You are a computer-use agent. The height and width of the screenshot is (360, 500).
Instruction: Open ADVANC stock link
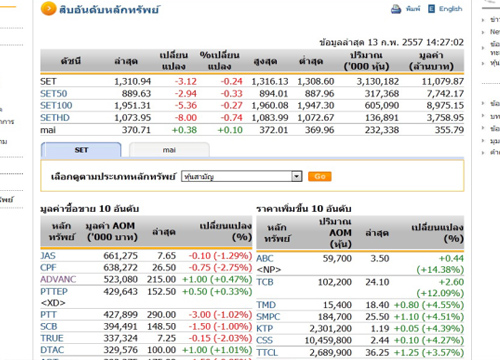tap(58, 279)
